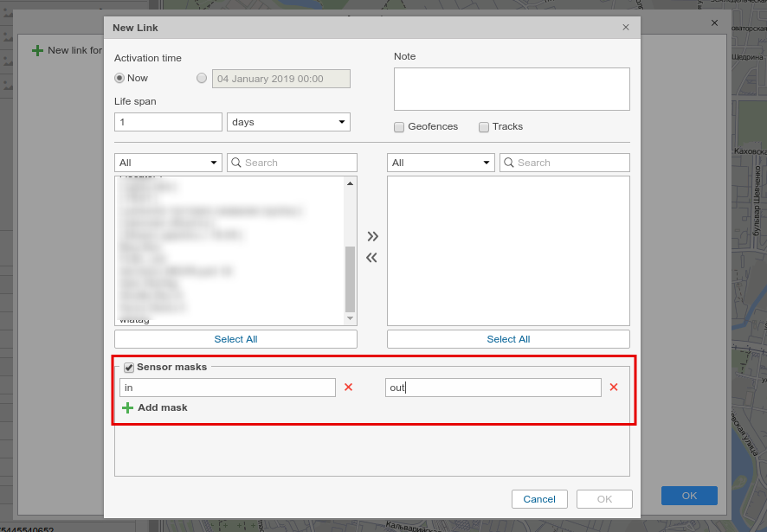Click the green plus Add mask icon
Image resolution: width=767 pixels, height=532 pixels.
point(127,407)
